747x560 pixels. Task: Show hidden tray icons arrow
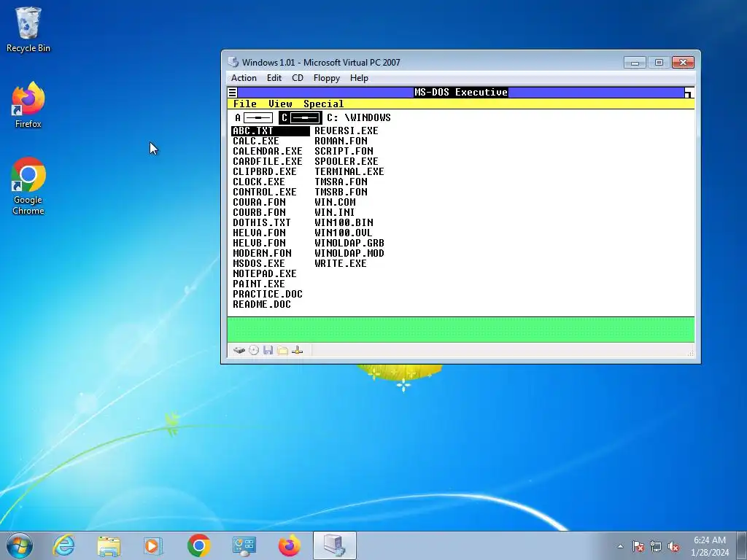620,547
